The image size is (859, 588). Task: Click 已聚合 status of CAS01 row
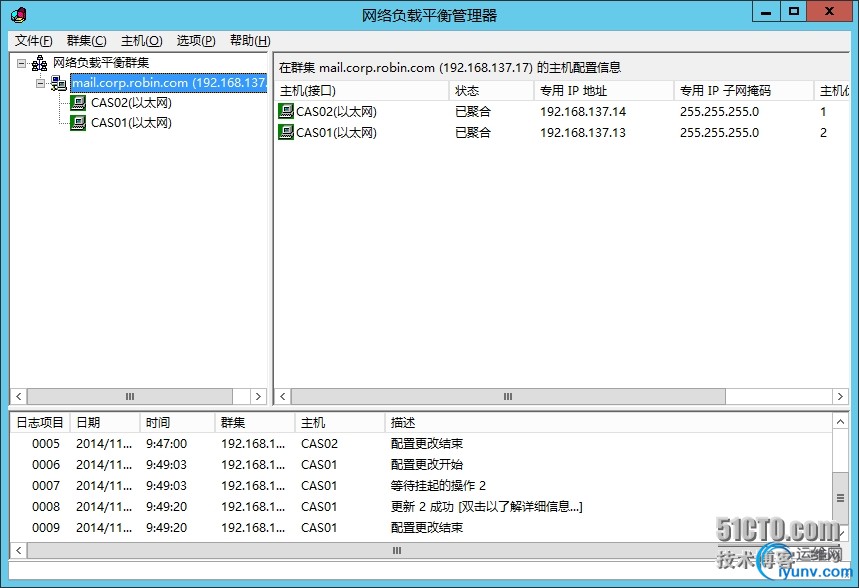click(473, 132)
